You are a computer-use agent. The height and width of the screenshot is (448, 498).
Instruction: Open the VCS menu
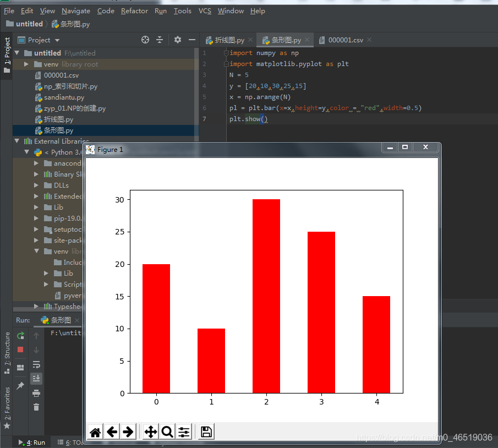click(x=205, y=11)
